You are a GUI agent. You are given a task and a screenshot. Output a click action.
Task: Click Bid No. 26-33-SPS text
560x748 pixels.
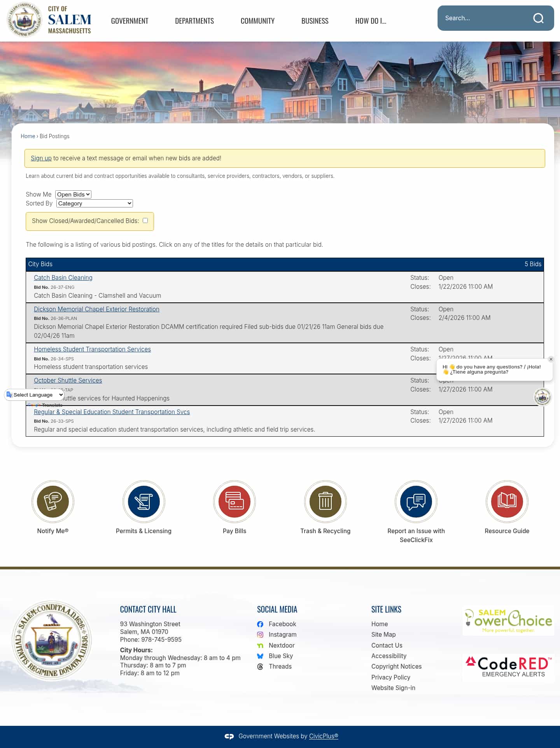(x=54, y=421)
